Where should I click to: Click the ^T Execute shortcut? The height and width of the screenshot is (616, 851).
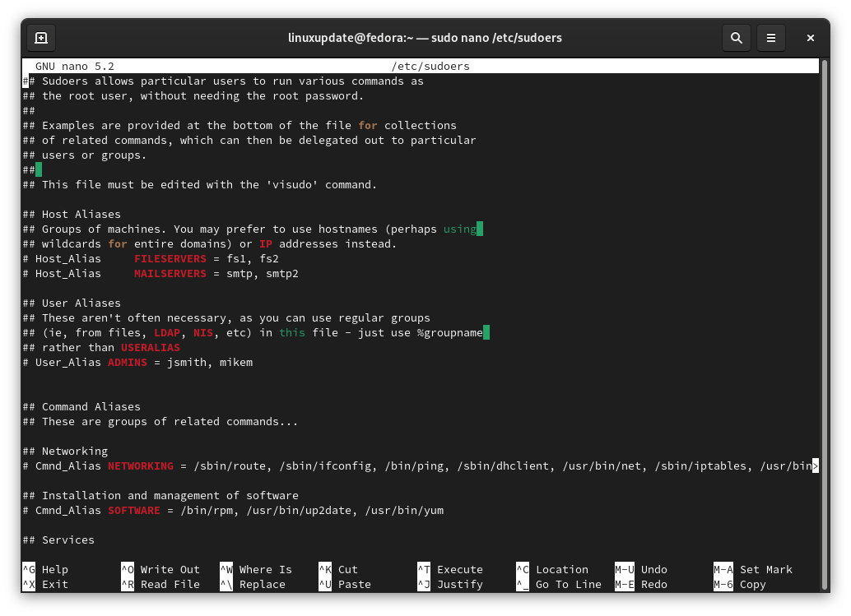click(x=450, y=569)
